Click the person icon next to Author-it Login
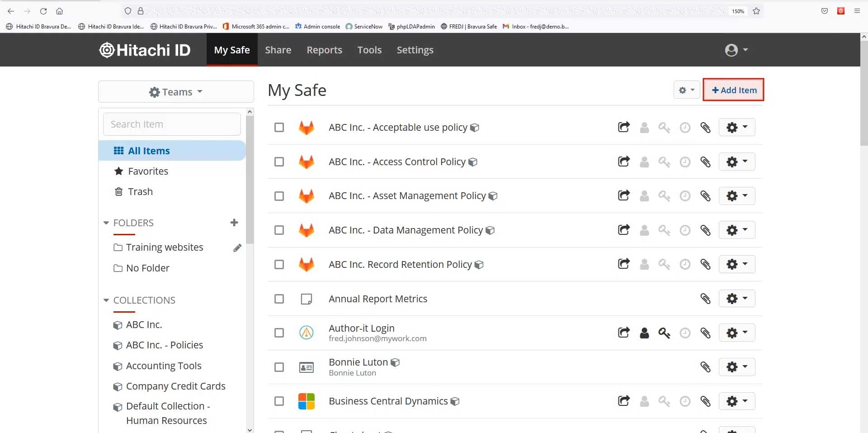 [x=644, y=333]
